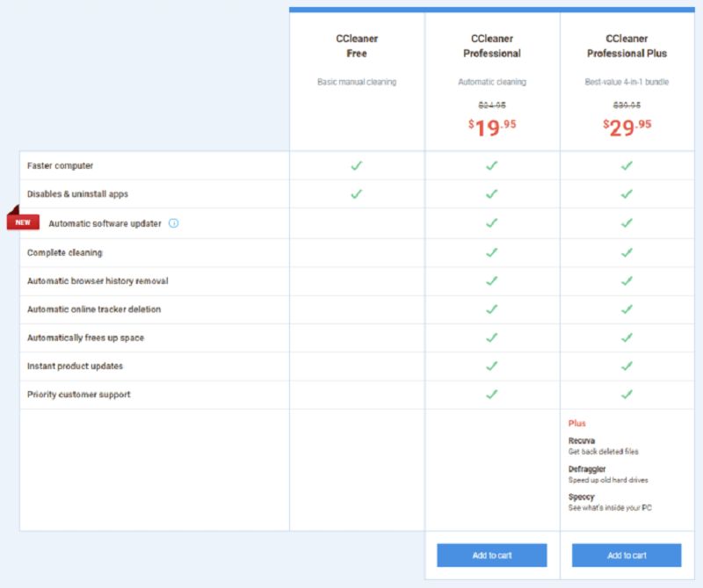Add CCleaner Professional Plus to cart
The height and width of the screenshot is (588, 703).
[627, 555]
